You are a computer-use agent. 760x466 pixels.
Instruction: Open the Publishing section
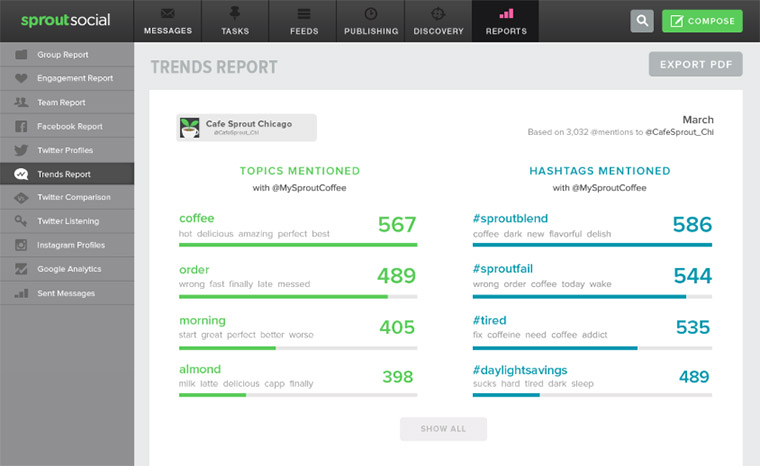click(370, 21)
